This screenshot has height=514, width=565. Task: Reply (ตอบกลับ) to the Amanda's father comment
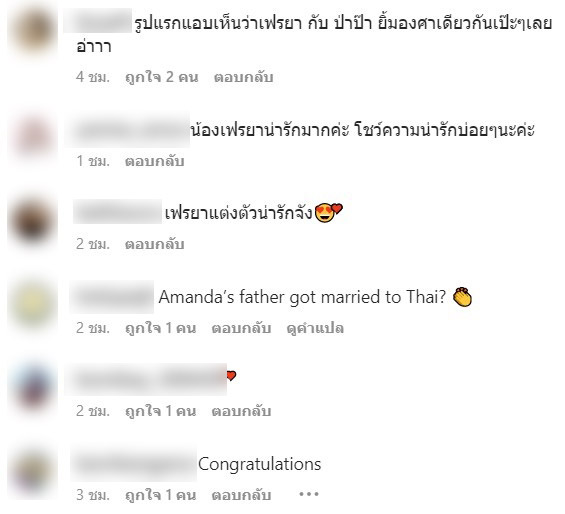[x=241, y=328]
